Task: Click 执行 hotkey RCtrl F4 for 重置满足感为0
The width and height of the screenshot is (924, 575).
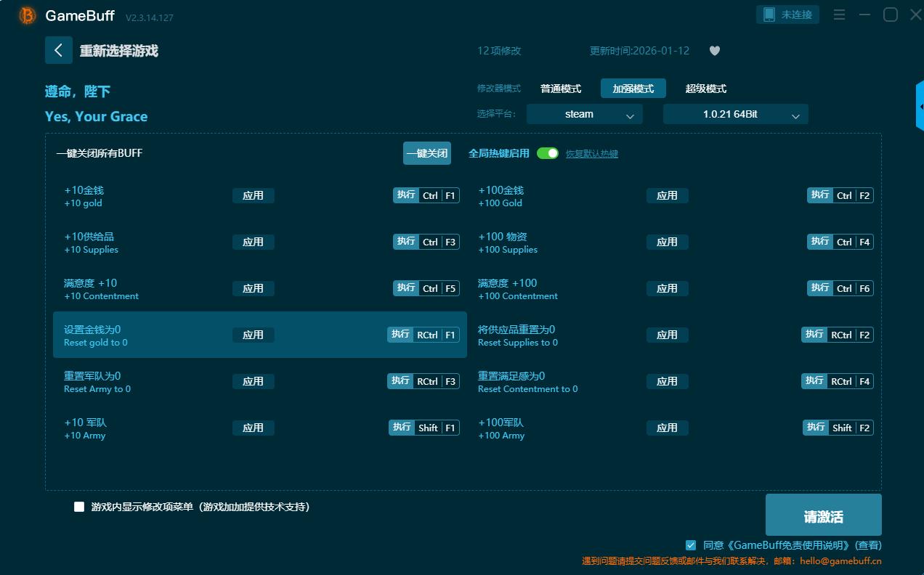Action: pos(838,381)
